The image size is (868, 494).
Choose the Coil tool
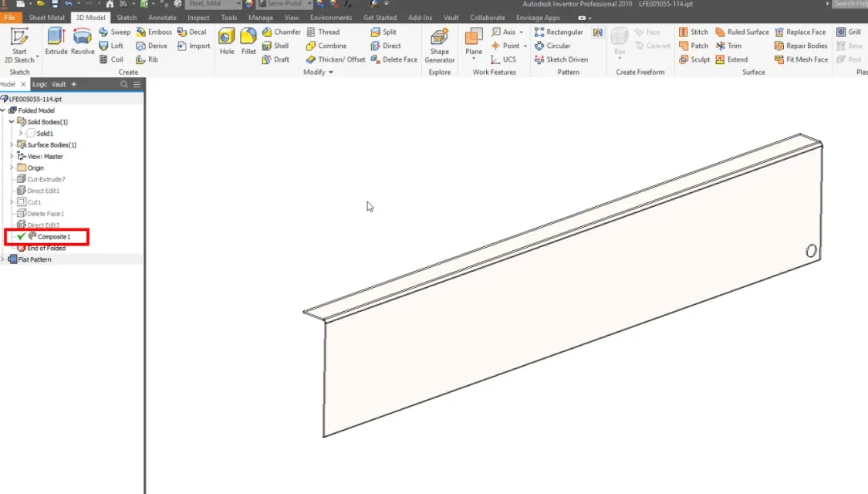pos(111,59)
